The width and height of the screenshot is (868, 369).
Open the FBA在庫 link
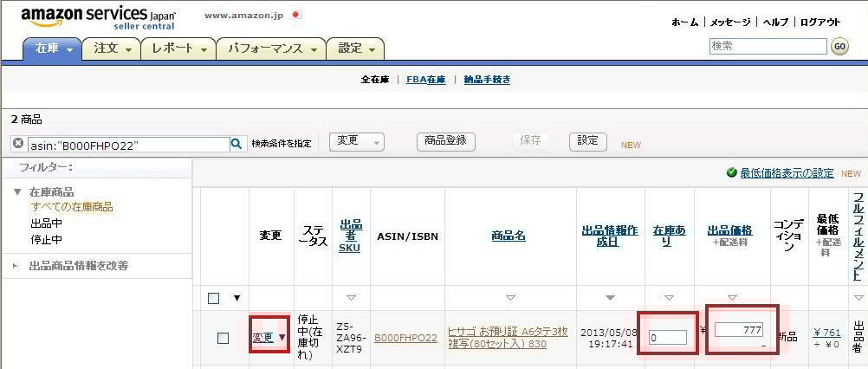pos(425,80)
